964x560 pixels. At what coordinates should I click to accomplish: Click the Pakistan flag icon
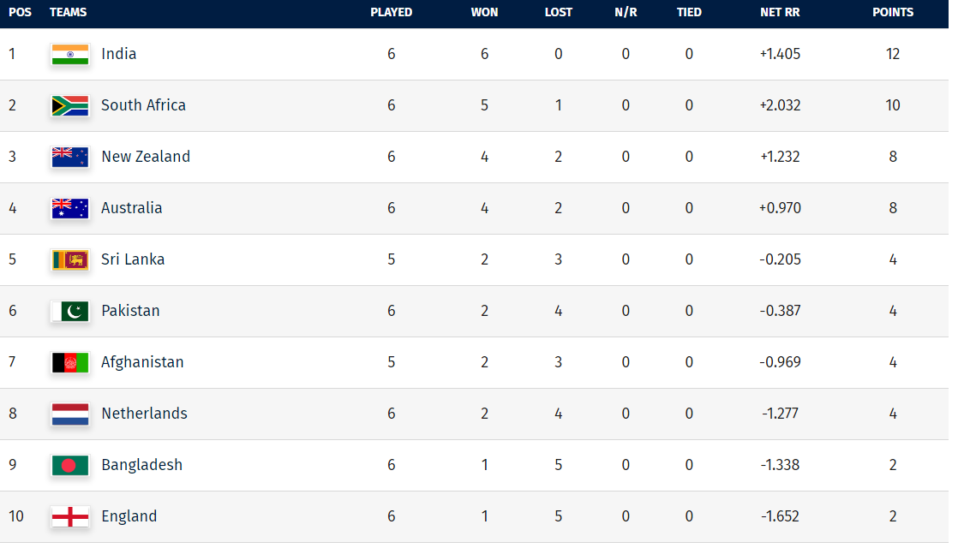[x=69, y=311]
